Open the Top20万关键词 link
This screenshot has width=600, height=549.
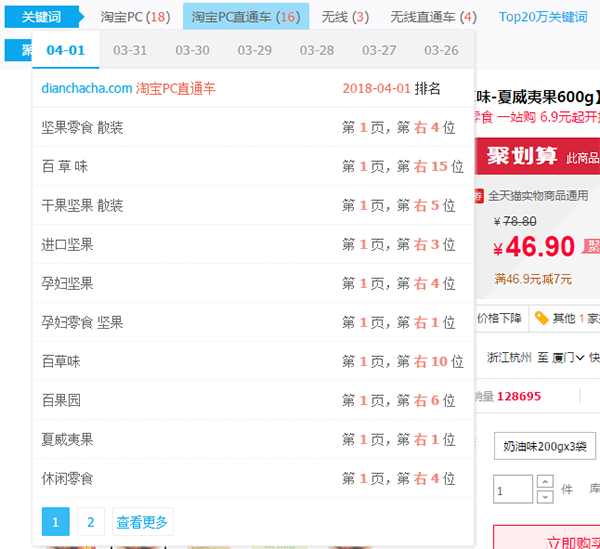(x=543, y=17)
